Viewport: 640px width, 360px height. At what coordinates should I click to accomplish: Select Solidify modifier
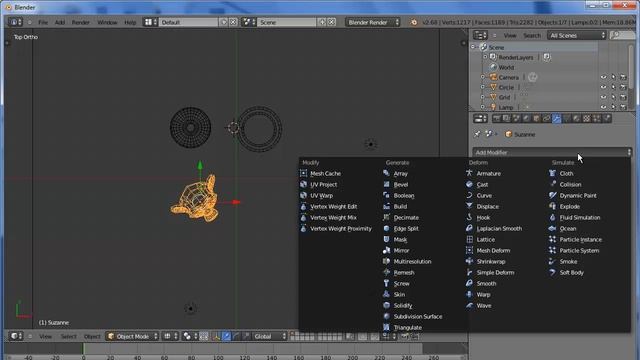[x=403, y=305]
